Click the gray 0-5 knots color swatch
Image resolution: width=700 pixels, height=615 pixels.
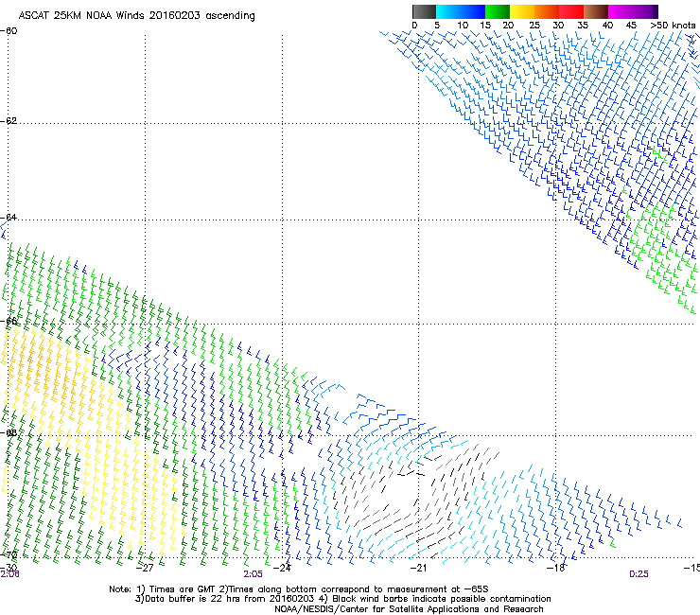click(x=424, y=11)
